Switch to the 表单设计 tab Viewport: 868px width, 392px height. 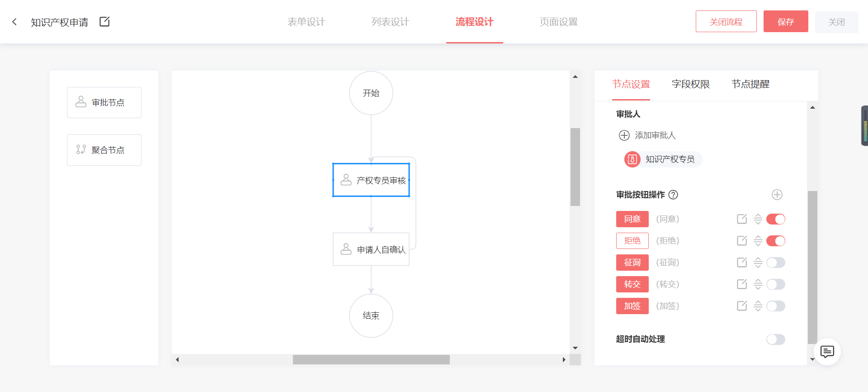click(307, 22)
